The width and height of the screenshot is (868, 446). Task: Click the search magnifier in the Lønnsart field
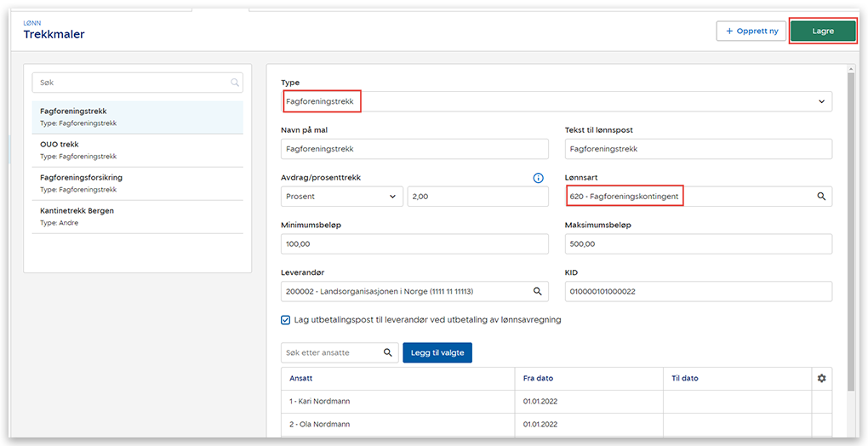[x=821, y=196]
